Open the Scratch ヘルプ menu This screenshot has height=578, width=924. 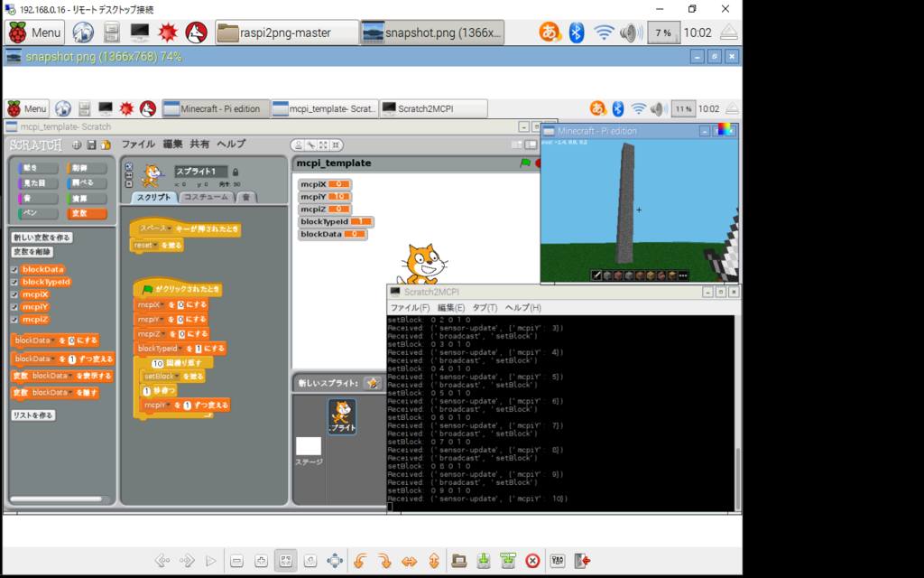pos(231,144)
